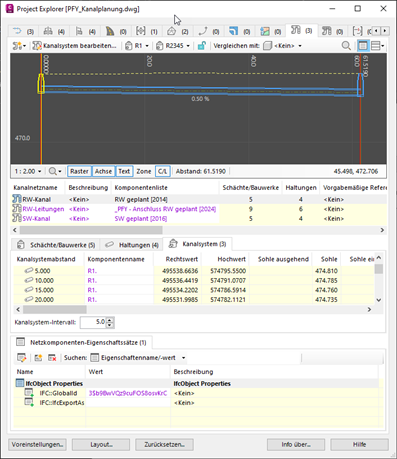Open the Eigenschaftenname/-wert search dropdown
The height and width of the screenshot is (459, 397).
138,358
